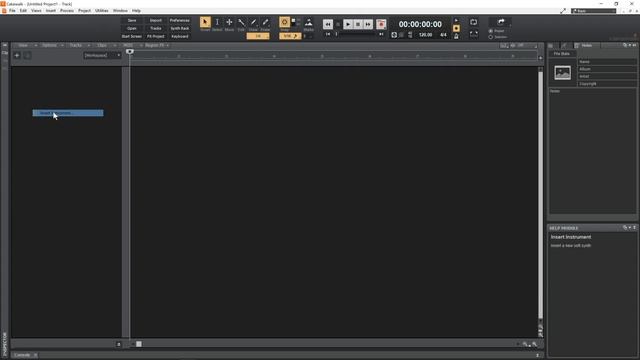
Task: Click the Fast Forward transport button
Action: point(368,24)
